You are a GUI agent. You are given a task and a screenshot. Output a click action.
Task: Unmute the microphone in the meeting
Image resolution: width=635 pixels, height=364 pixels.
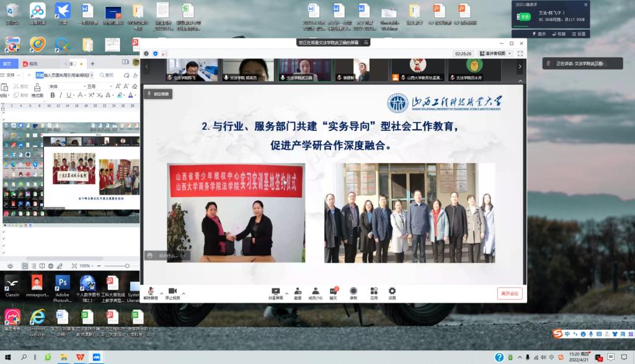pyautogui.click(x=151, y=291)
